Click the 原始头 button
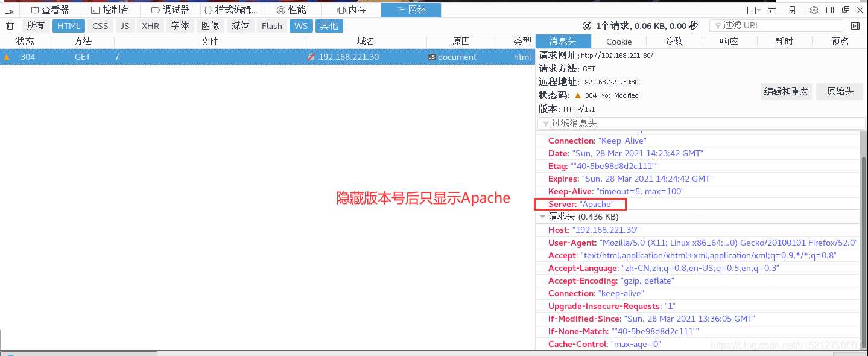The height and width of the screenshot is (356, 868). coord(840,92)
